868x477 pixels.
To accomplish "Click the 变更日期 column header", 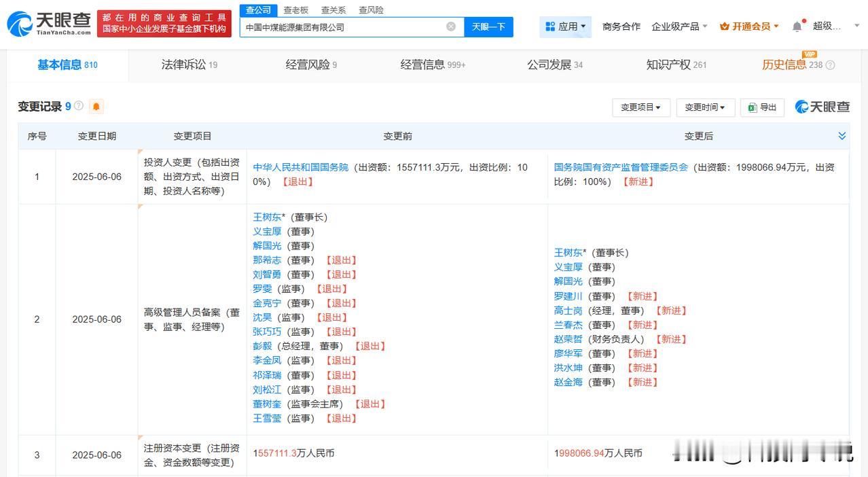I will tap(96, 136).
